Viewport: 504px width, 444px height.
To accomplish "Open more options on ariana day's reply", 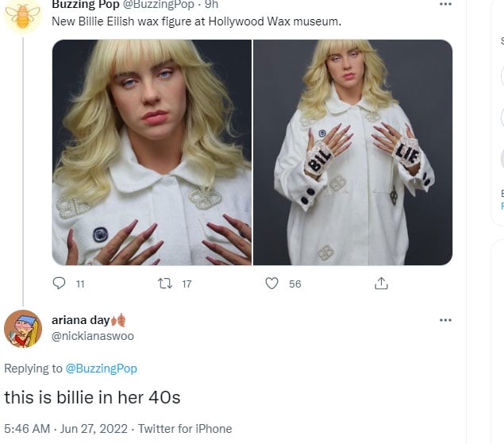I will (x=445, y=320).
